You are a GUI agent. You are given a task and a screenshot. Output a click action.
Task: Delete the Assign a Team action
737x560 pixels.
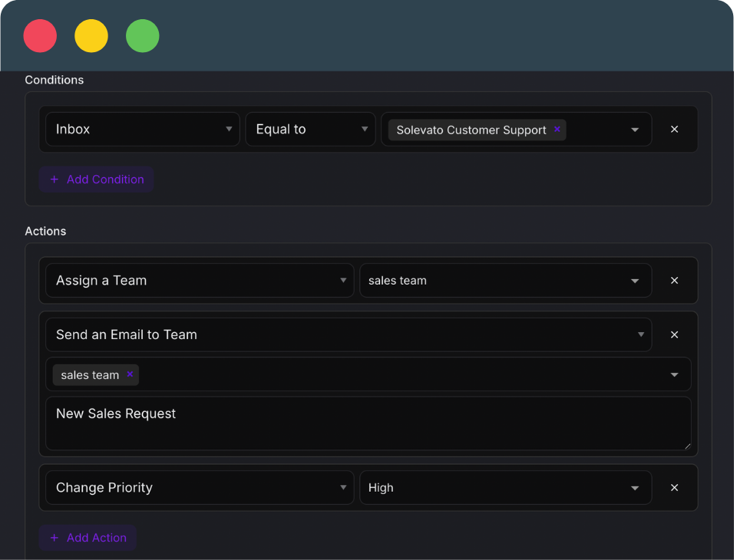tap(674, 281)
